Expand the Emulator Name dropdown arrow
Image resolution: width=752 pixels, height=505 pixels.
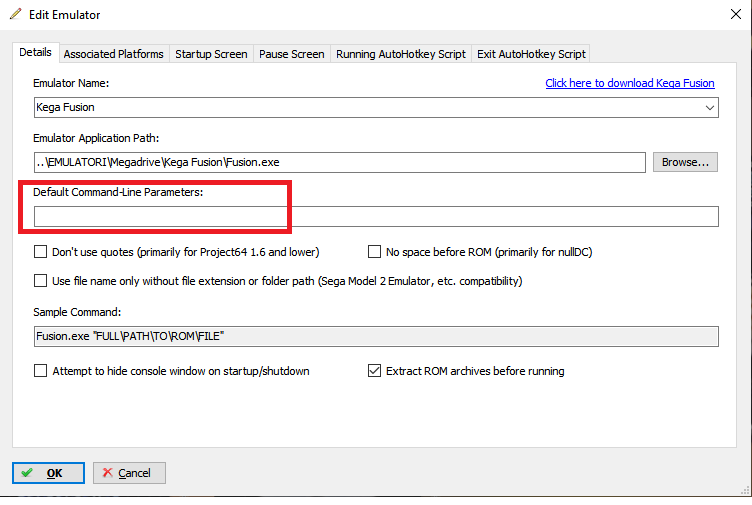pyautogui.click(x=710, y=108)
